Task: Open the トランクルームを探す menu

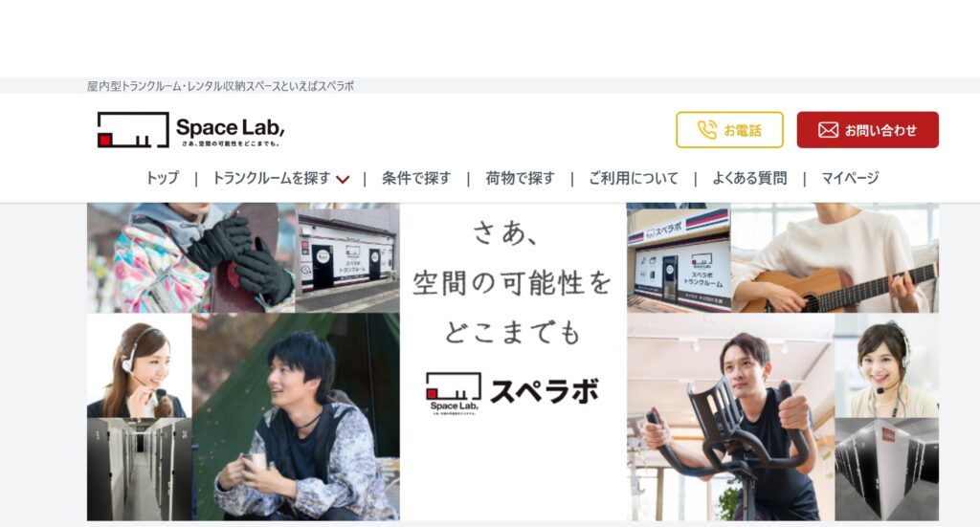Action: pos(272,178)
